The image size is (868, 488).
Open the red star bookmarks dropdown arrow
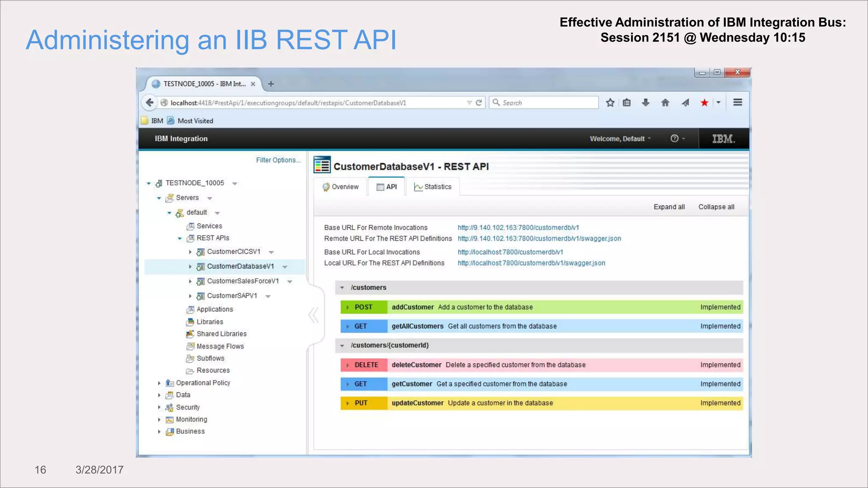(x=718, y=103)
